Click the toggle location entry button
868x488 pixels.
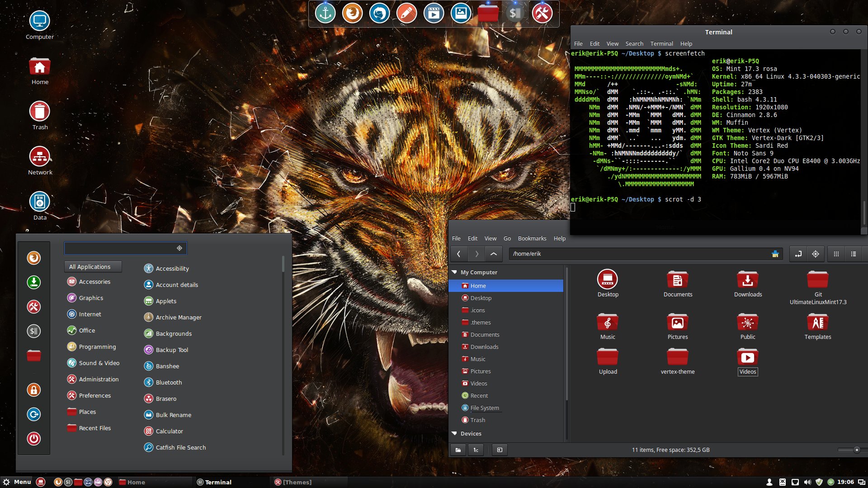[x=798, y=254]
